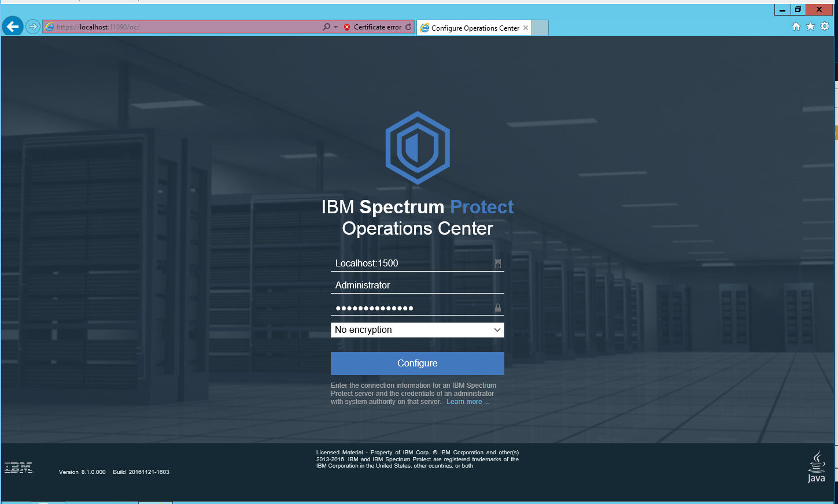Image resolution: width=838 pixels, height=504 pixels.
Task: Open the browser Tools gear icon
Action: [x=825, y=27]
